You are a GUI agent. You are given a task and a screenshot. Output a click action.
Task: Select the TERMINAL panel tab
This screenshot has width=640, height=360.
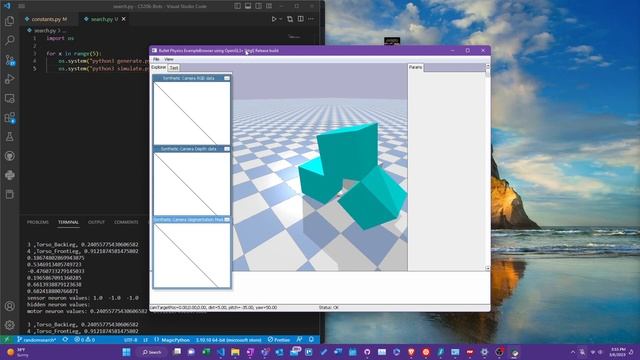[x=68, y=222]
